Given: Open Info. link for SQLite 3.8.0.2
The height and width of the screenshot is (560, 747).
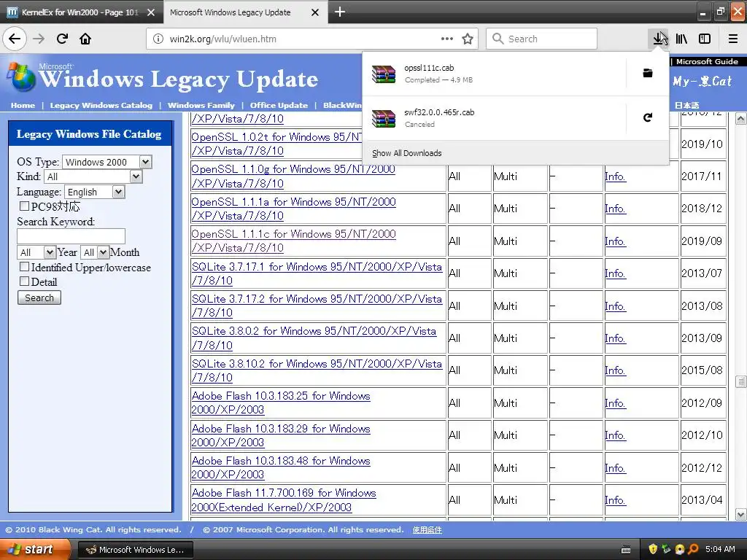Looking at the screenshot, I should pos(615,338).
